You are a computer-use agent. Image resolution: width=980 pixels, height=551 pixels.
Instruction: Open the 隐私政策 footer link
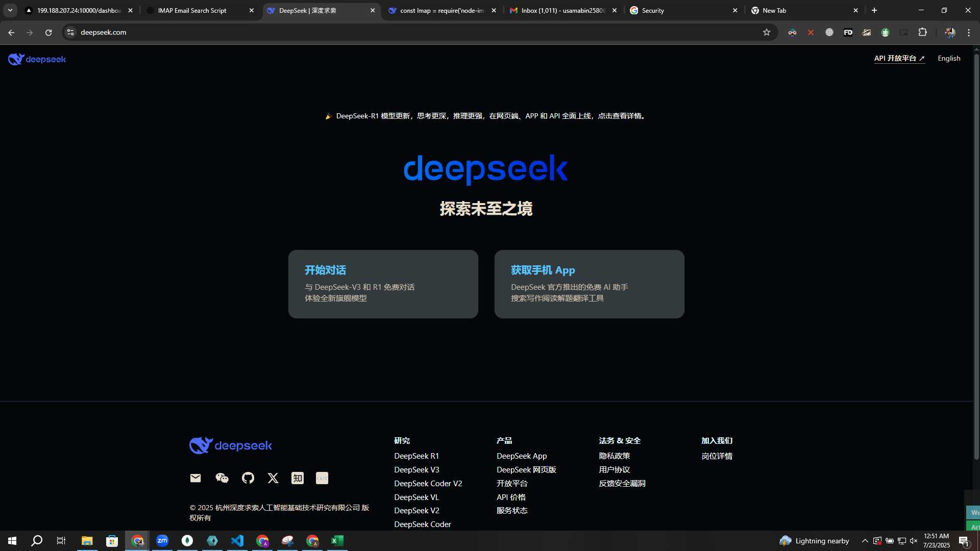615,456
